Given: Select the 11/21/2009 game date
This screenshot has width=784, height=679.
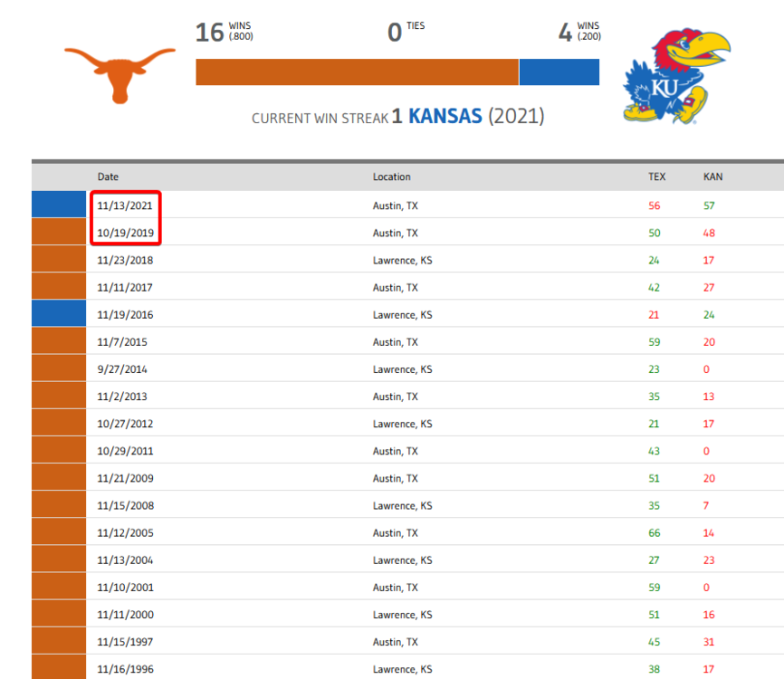Looking at the screenshot, I should tap(125, 477).
